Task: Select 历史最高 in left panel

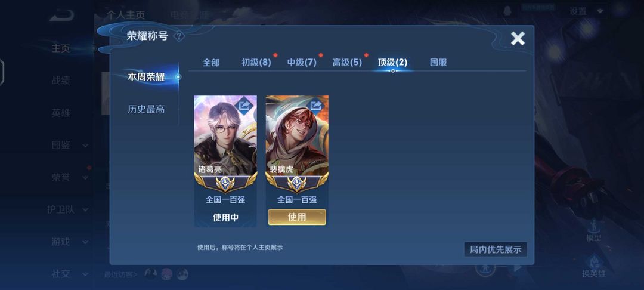Action: pos(146,109)
